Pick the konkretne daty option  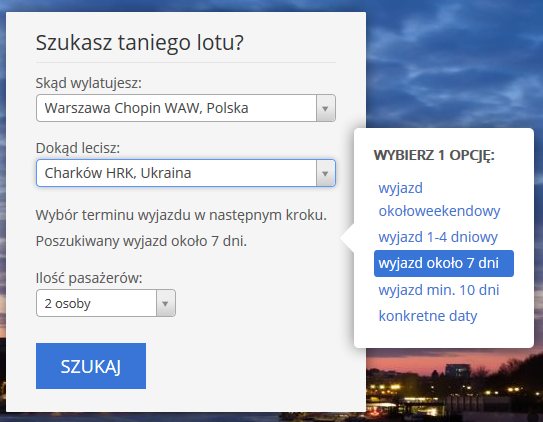click(428, 316)
